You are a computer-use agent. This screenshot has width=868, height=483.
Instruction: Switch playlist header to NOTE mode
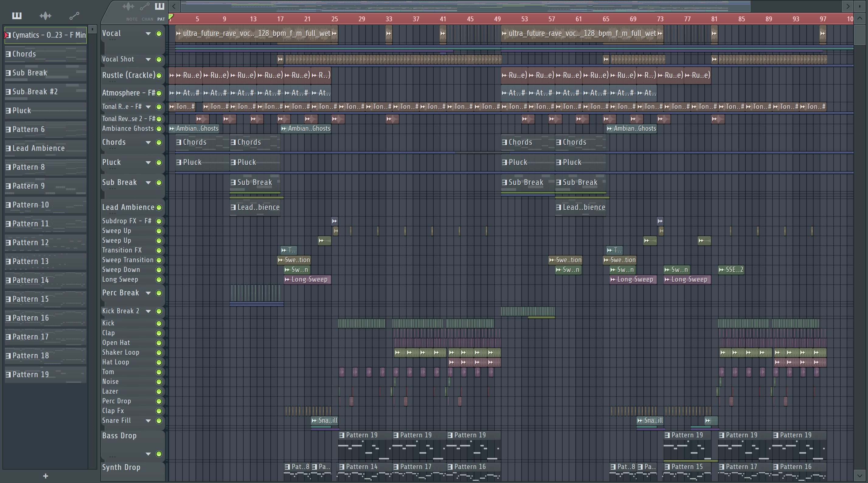[131, 19]
